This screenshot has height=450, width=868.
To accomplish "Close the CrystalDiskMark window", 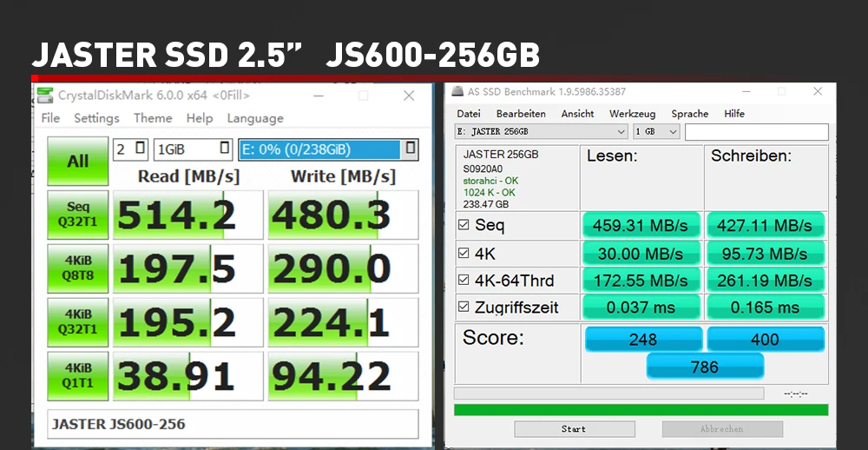I will pos(409,96).
